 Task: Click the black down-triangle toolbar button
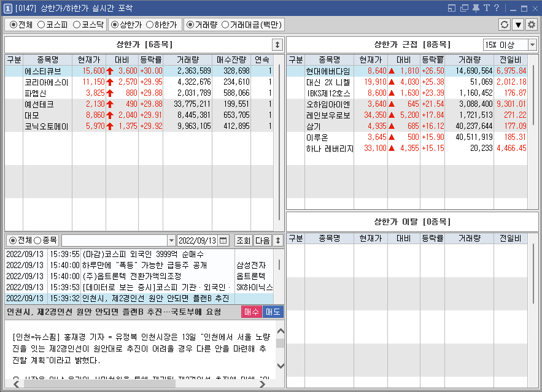tap(518, 25)
